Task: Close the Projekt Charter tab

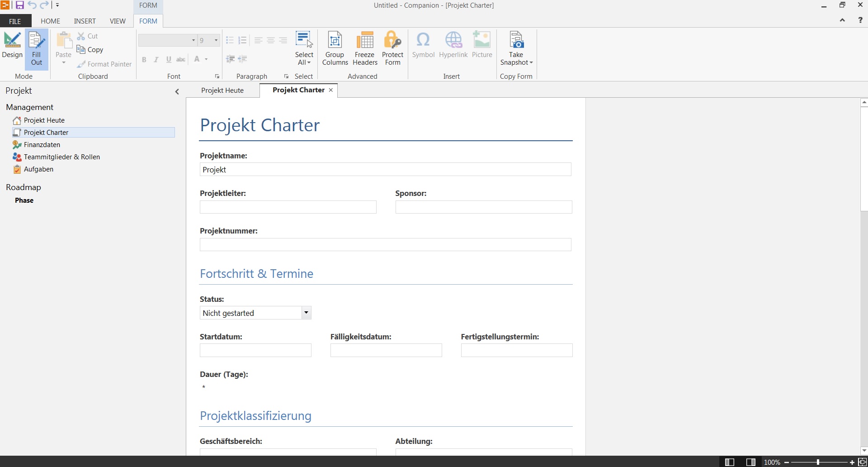Action: pos(331,90)
